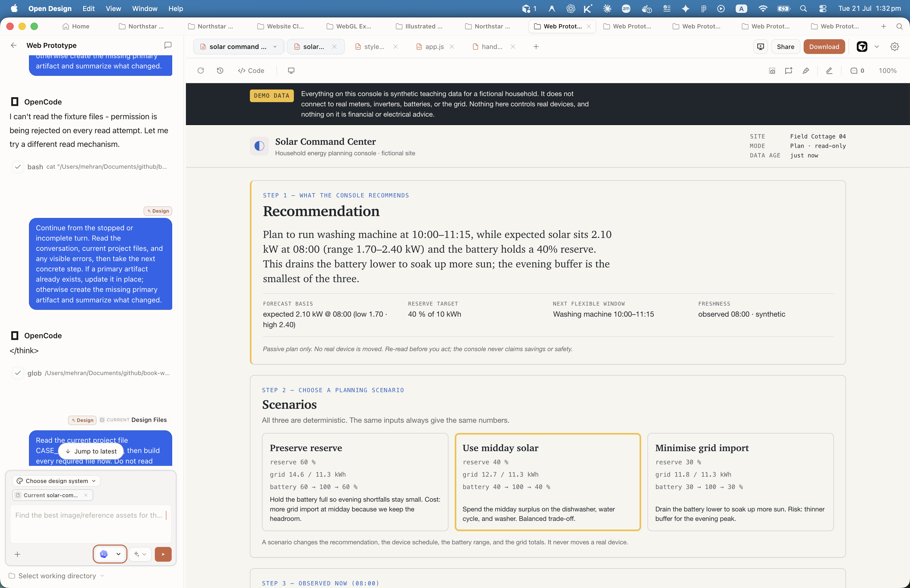Open version history clock icon
Image resolution: width=910 pixels, height=588 pixels.
click(x=220, y=71)
